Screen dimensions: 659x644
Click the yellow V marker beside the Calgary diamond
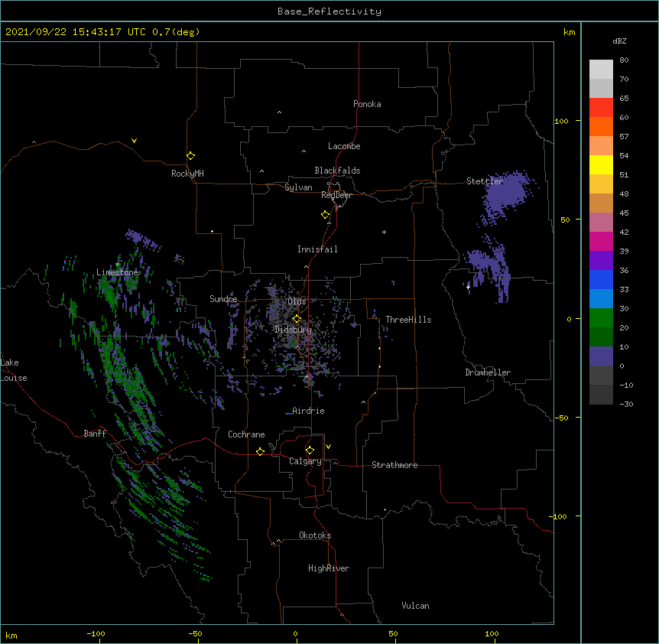pos(328,447)
